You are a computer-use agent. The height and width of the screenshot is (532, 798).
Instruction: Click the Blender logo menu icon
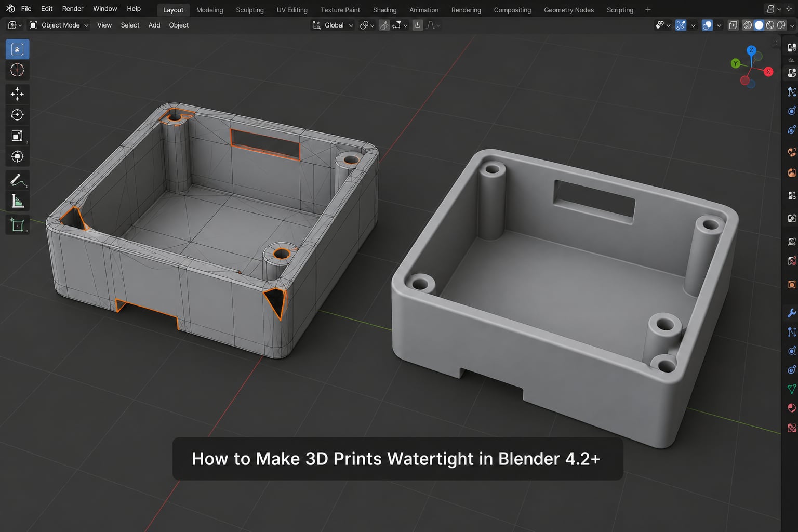(x=10, y=9)
